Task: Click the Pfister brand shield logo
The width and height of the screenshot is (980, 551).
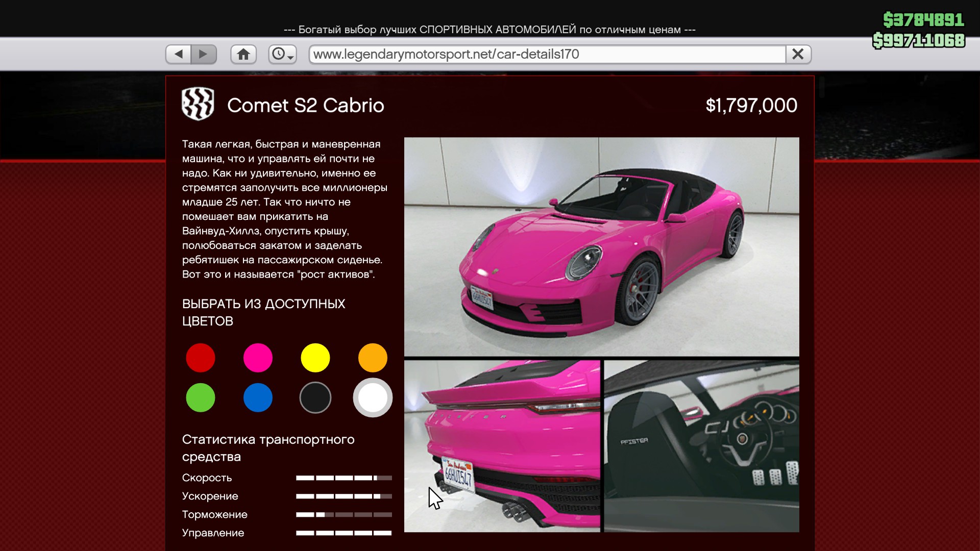Action: pyautogui.click(x=198, y=104)
